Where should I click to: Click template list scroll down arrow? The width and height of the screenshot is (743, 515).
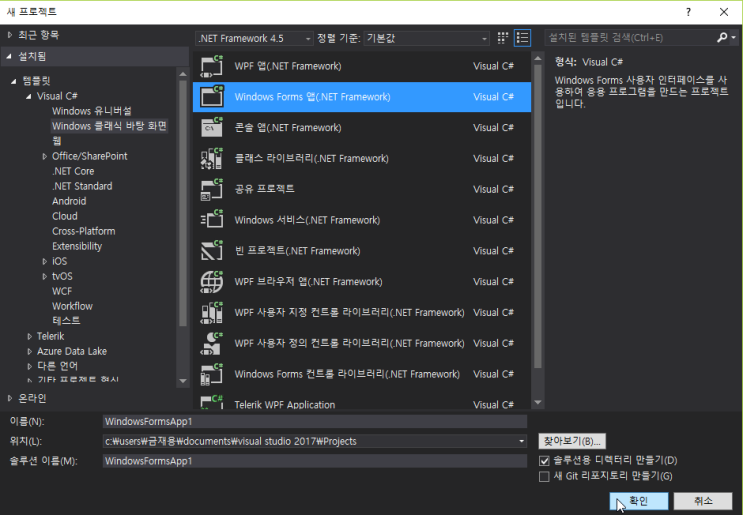pyautogui.click(x=538, y=403)
